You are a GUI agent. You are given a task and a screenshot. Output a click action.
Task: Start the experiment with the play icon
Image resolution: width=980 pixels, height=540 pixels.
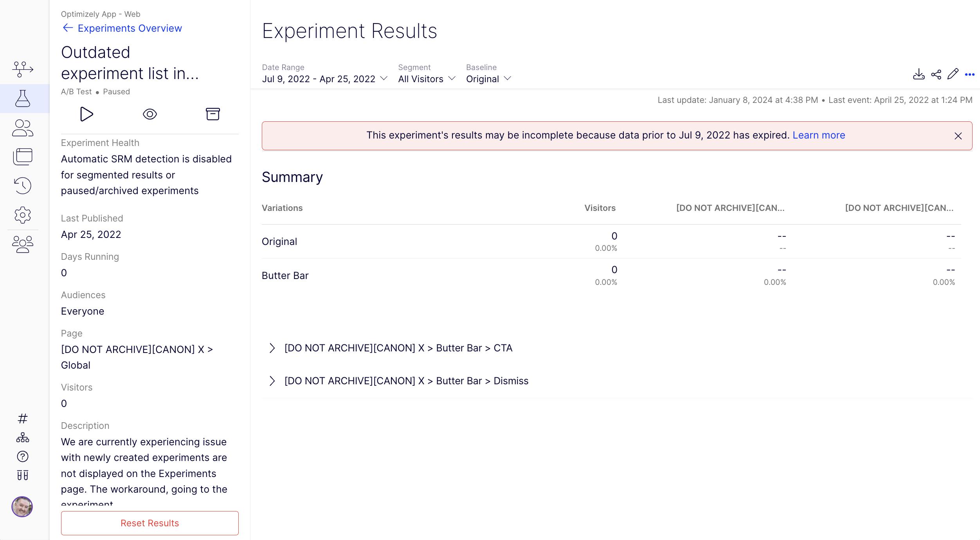point(86,114)
